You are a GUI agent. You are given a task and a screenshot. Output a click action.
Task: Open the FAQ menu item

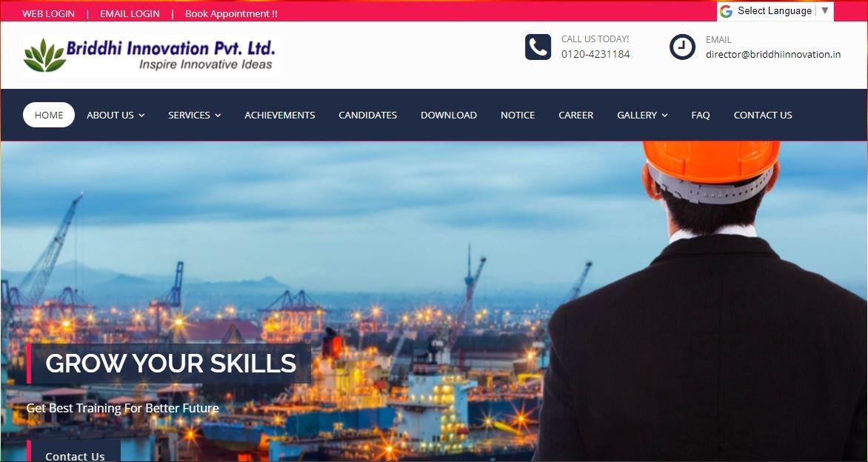[x=701, y=115]
